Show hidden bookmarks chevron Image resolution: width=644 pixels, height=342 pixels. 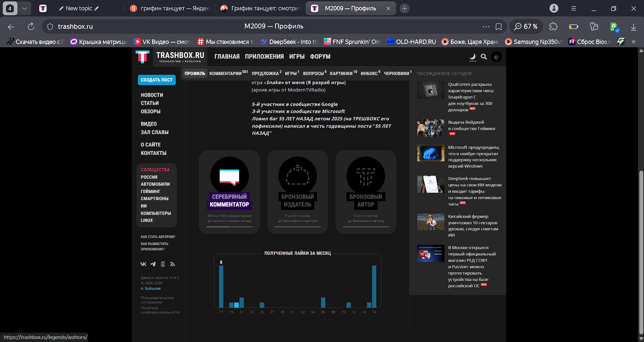[x=633, y=42]
